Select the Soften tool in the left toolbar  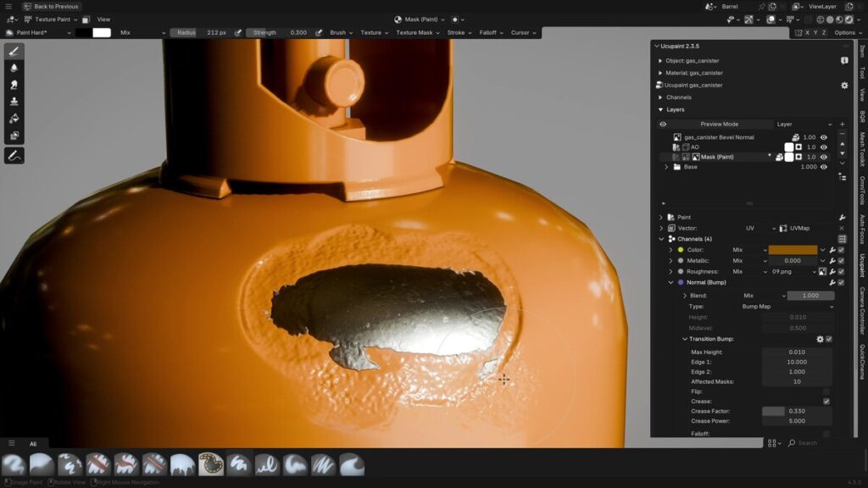tap(13, 68)
